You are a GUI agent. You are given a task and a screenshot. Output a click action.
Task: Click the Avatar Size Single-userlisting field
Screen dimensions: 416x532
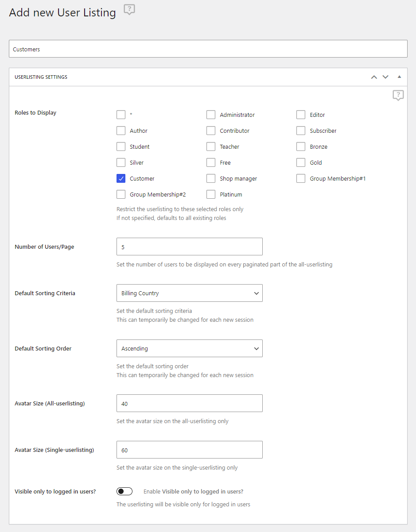[190, 450]
